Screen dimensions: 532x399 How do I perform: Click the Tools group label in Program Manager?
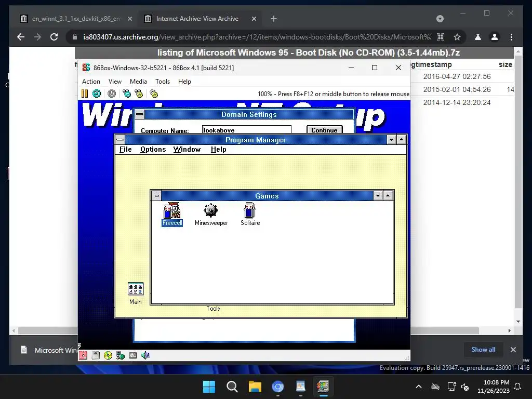point(213,309)
